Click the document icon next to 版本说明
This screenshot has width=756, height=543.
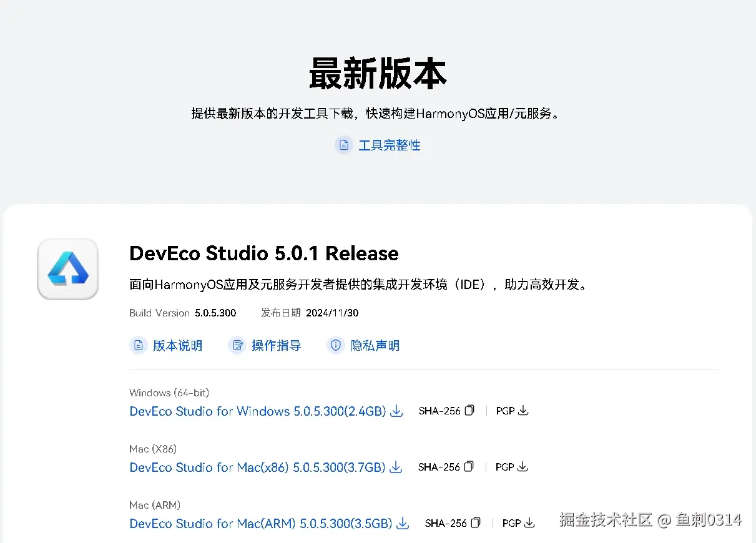pyautogui.click(x=138, y=345)
